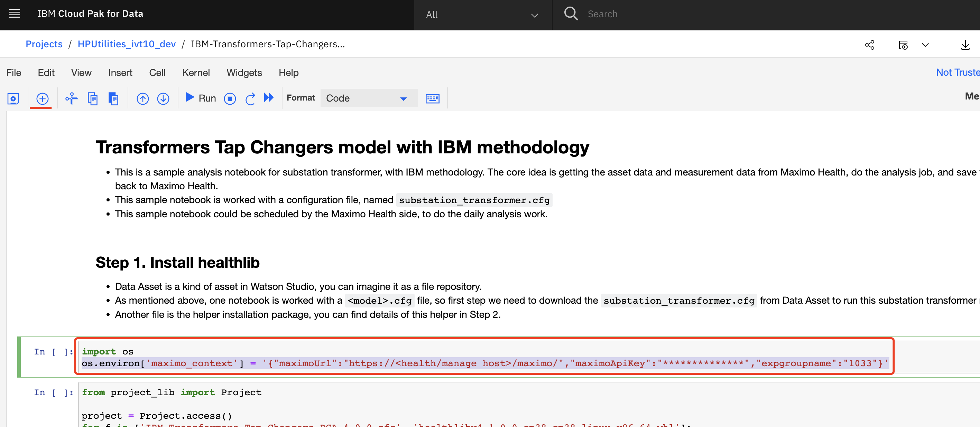This screenshot has width=980, height=427.
Task: Open the View menu
Action: pyautogui.click(x=81, y=73)
